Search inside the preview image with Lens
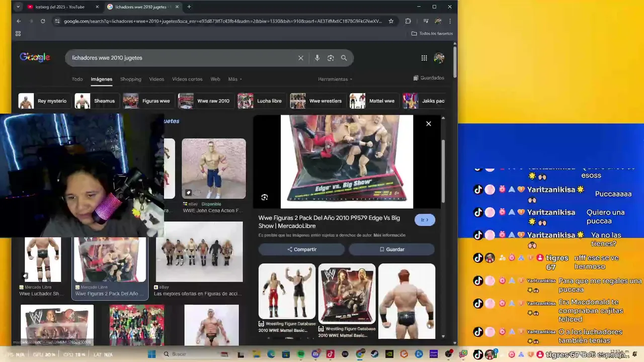 point(265,197)
